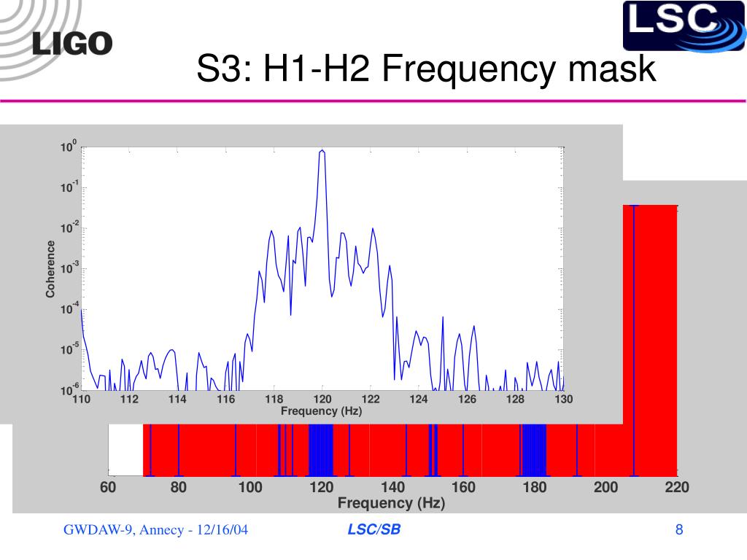Click the '180' tick on the mask plot

(535, 487)
